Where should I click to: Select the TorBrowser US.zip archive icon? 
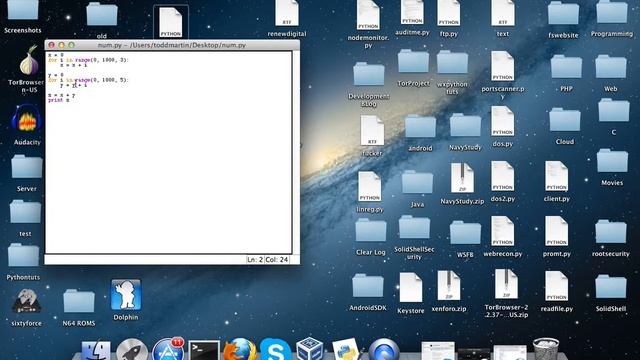(x=506, y=284)
